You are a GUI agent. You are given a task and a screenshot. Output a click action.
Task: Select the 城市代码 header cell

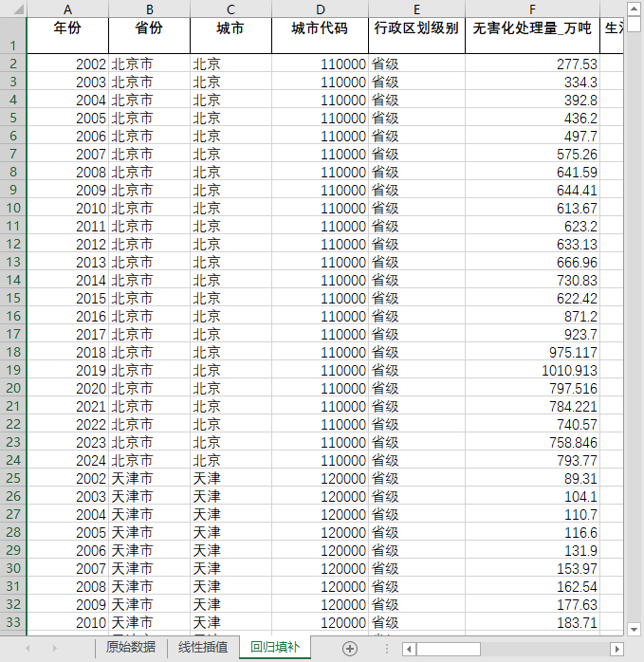(x=320, y=35)
